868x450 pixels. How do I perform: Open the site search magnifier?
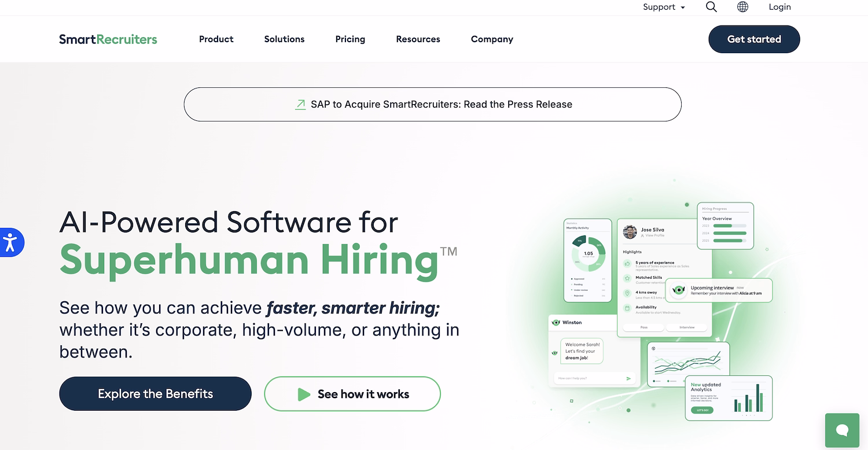click(x=711, y=7)
